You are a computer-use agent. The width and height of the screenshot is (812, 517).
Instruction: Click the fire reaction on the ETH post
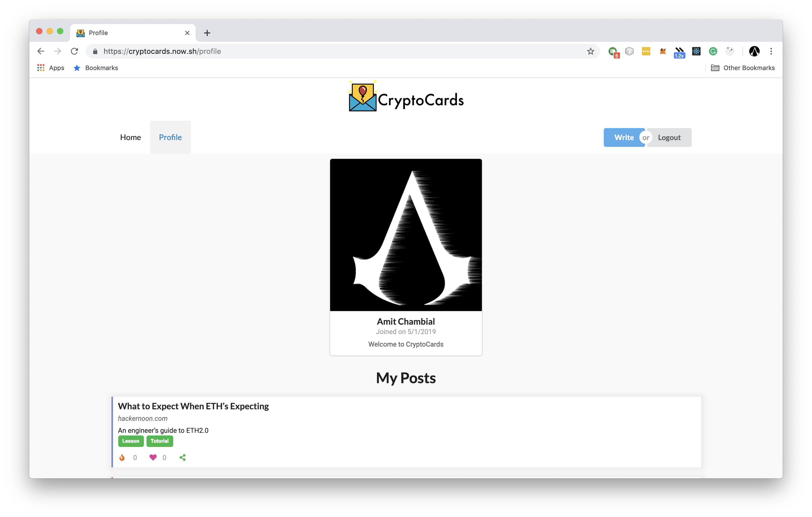click(x=122, y=457)
